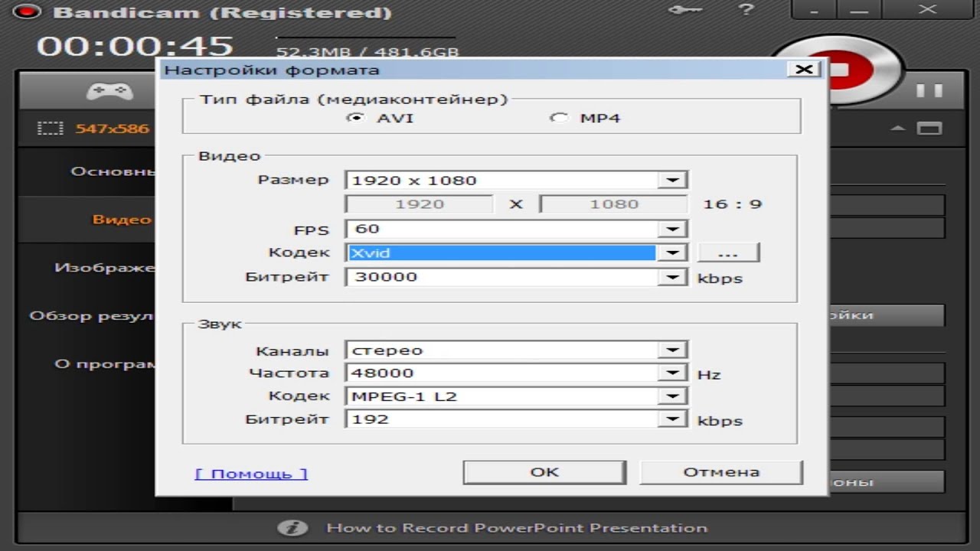
Task: Open the Основные tab in Bandicam sidebar
Action: click(x=86, y=171)
